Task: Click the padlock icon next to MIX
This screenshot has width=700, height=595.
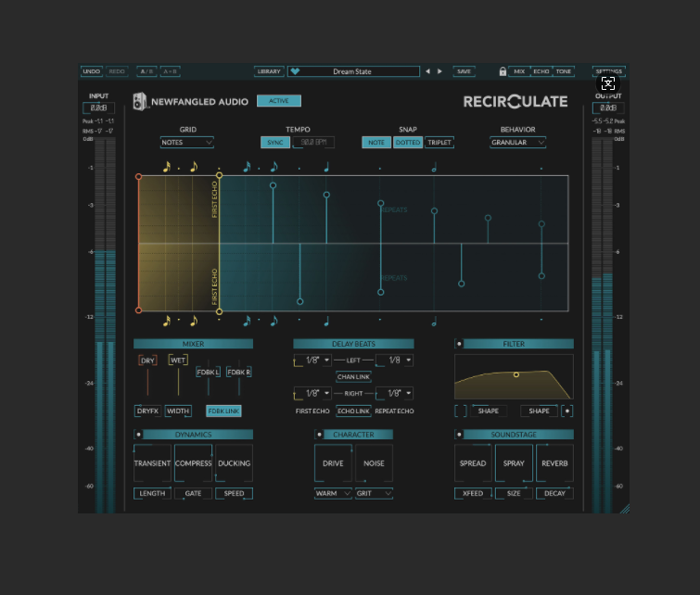Action: pos(503,71)
